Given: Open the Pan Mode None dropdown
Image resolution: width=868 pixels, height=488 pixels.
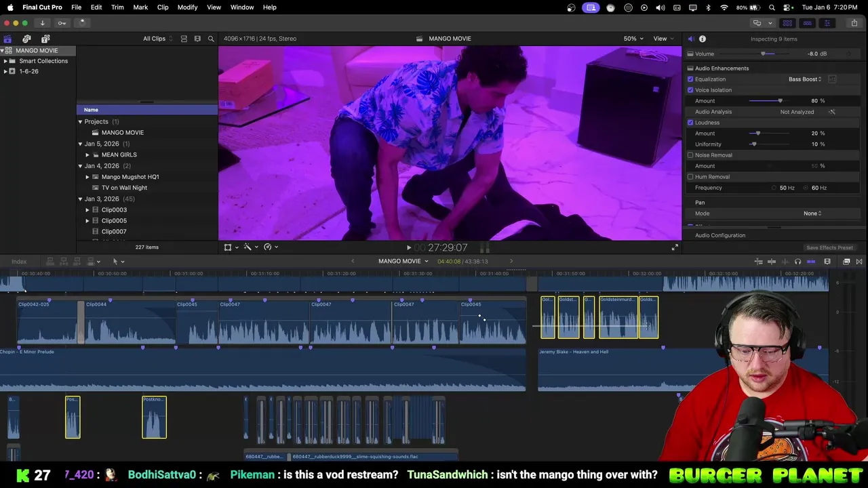Looking at the screenshot, I should tap(812, 213).
